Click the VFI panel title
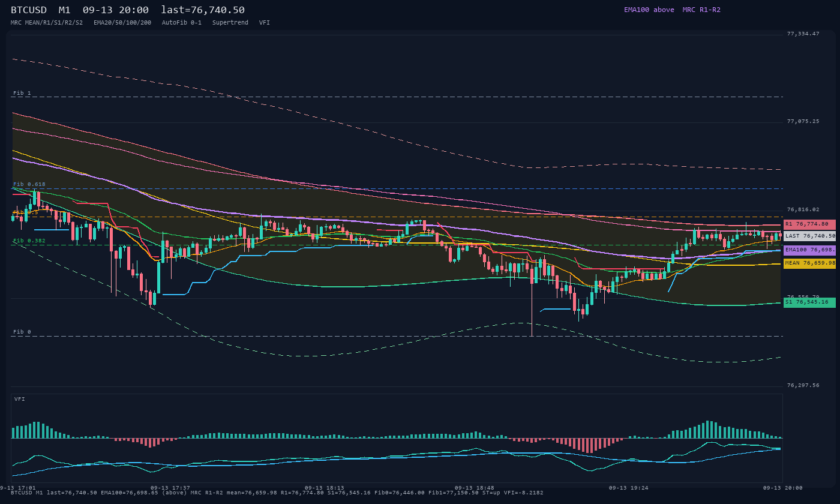The width and height of the screenshot is (840, 504). click(20, 399)
